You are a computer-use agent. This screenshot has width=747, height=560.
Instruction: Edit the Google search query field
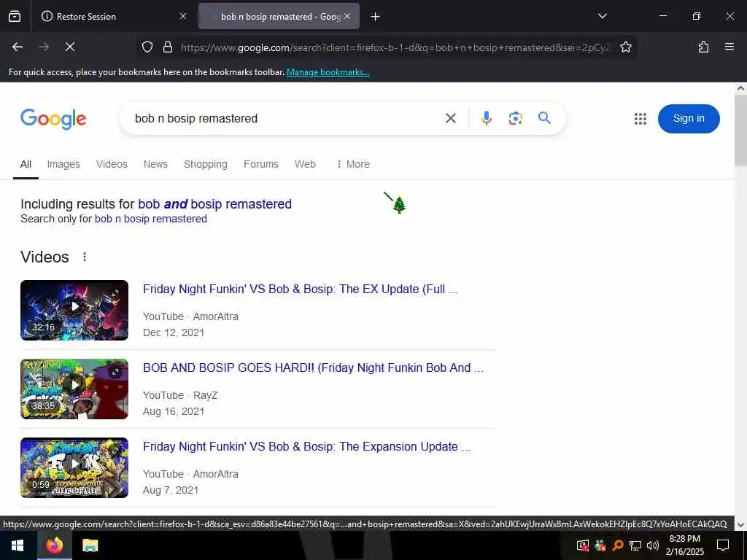click(x=286, y=118)
